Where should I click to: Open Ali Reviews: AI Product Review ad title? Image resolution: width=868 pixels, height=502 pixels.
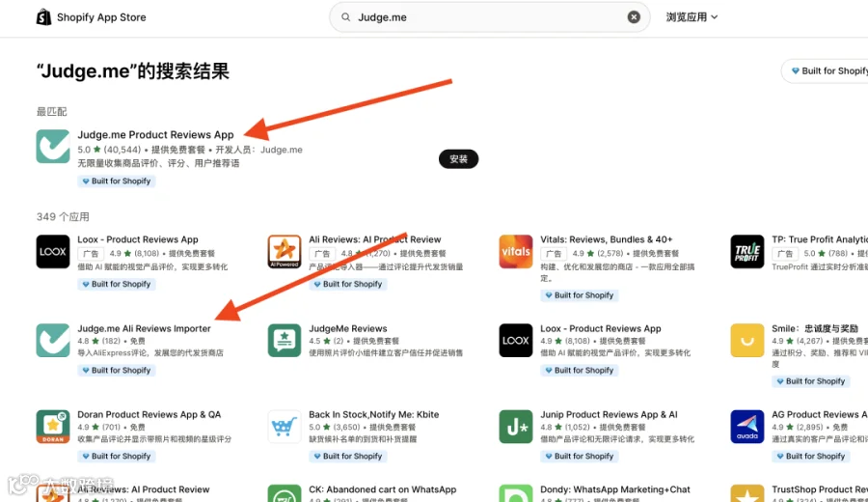pyautogui.click(x=375, y=239)
